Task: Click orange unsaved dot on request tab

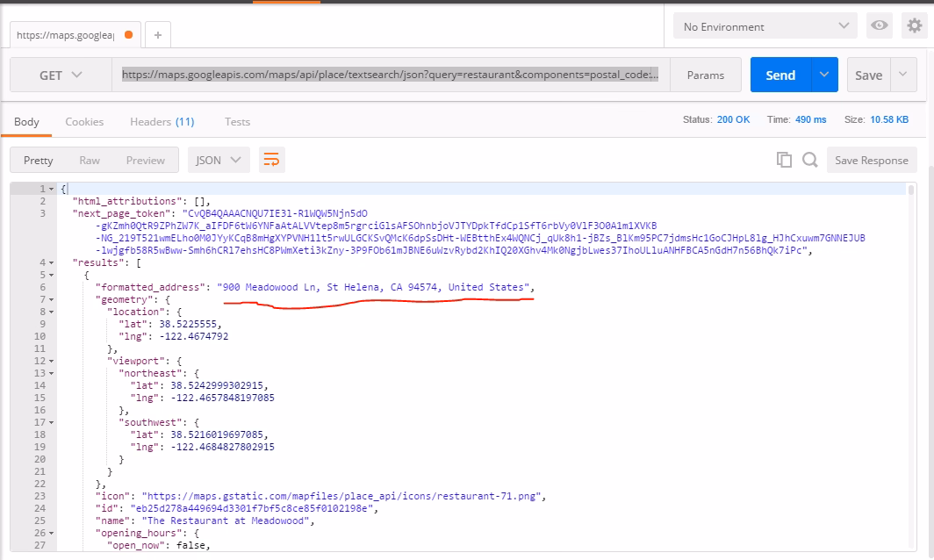Action: (x=129, y=35)
